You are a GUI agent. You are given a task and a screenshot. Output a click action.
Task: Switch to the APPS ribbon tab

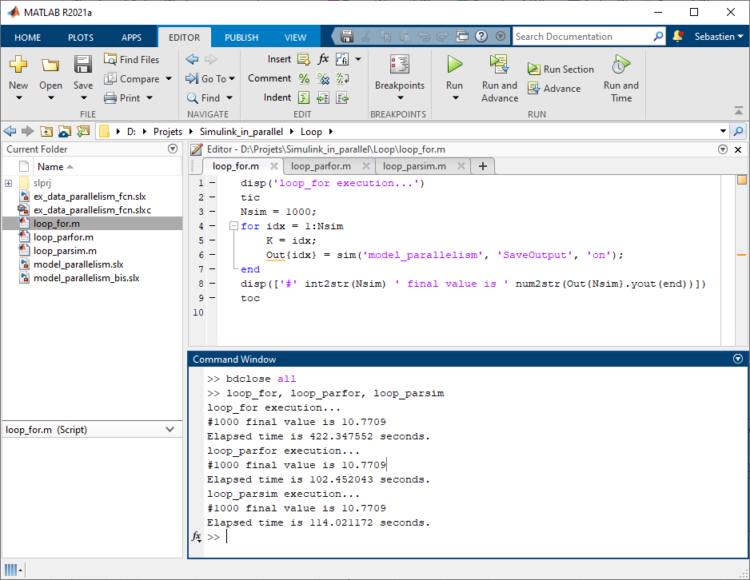[131, 37]
